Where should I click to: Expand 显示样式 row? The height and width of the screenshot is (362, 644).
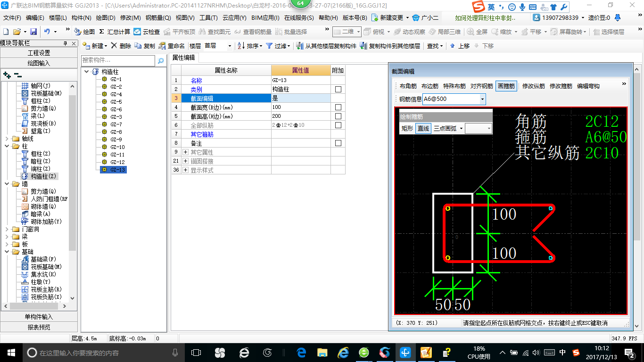click(x=185, y=170)
